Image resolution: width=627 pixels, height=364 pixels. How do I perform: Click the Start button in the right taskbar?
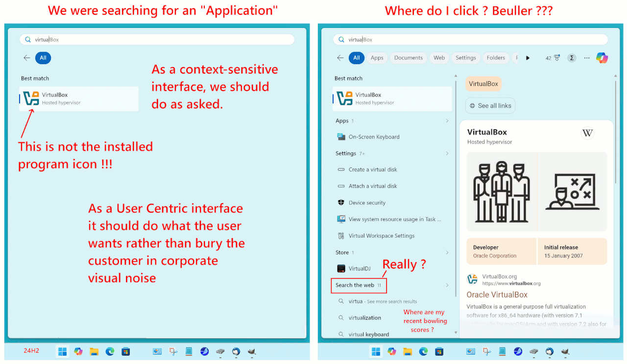[x=376, y=351]
